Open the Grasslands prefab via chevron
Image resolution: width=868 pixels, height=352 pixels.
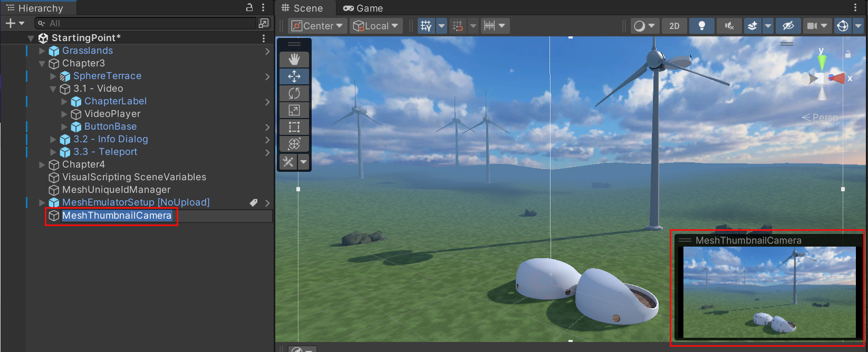tap(267, 51)
